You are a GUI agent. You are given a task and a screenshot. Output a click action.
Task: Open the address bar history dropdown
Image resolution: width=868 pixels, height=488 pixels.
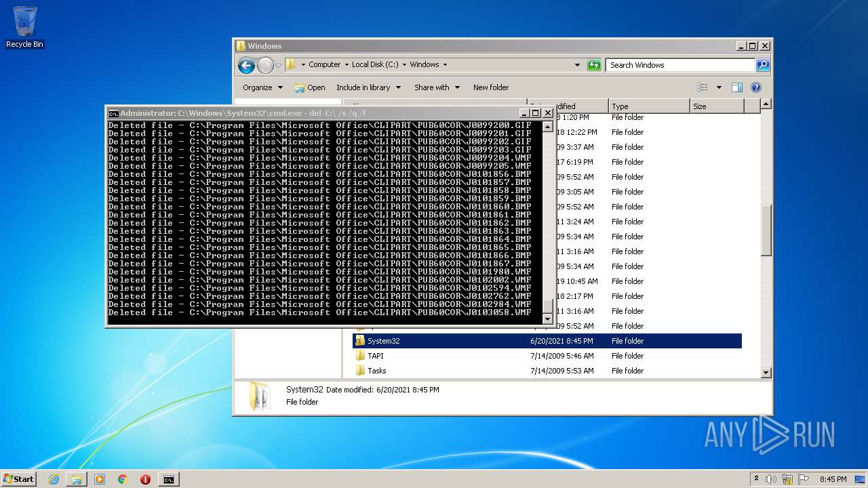[577, 65]
